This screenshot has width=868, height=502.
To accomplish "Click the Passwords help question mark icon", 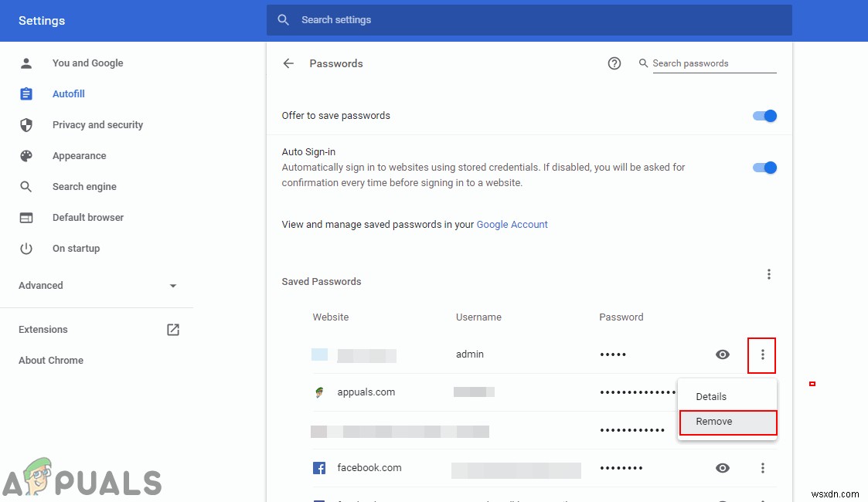I will pyautogui.click(x=614, y=63).
